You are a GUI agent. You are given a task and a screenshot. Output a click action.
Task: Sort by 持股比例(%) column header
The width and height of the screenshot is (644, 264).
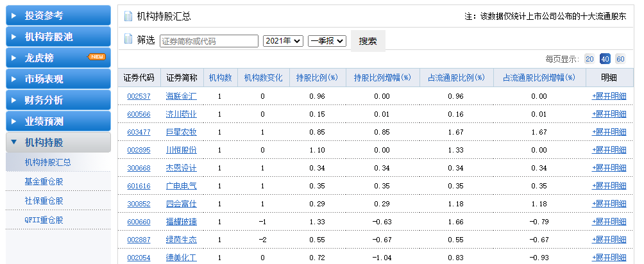pos(317,78)
